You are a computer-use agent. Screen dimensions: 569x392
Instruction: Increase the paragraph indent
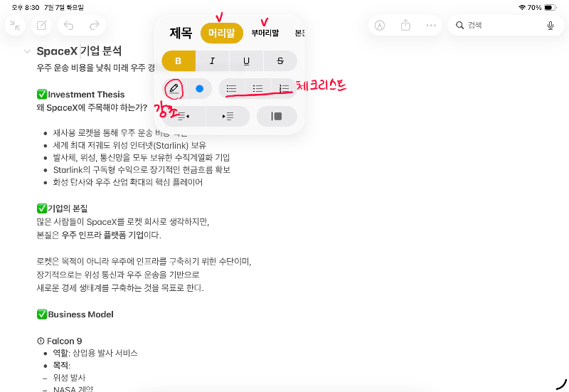tap(228, 116)
